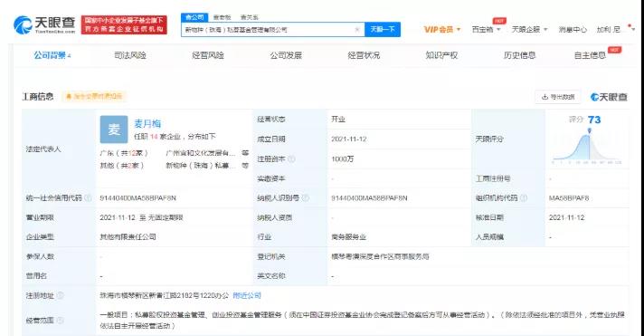The height and width of the screenshot is (336, 644).
Task: Switch to the 经营风险 tab
Action: point(208,55)
